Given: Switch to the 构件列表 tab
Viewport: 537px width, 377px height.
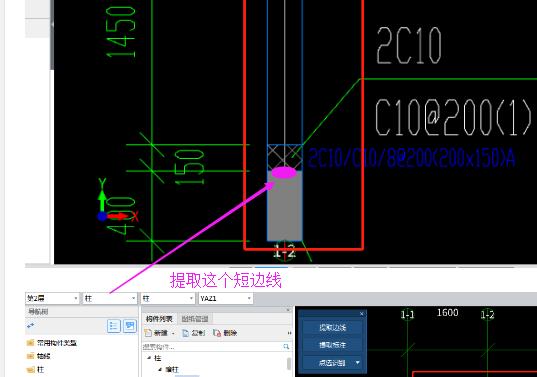Looking at the screenshot, I should point(159,319).
